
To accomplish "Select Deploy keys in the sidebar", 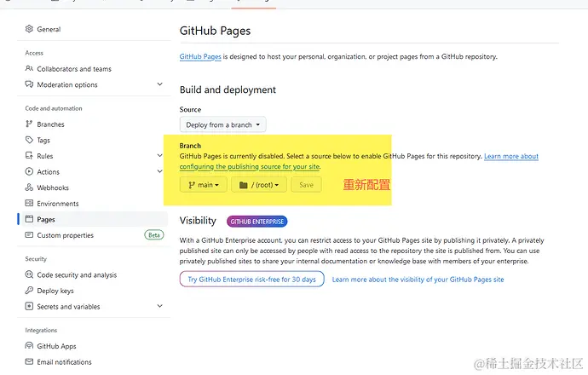I will [x=55, y=291].
